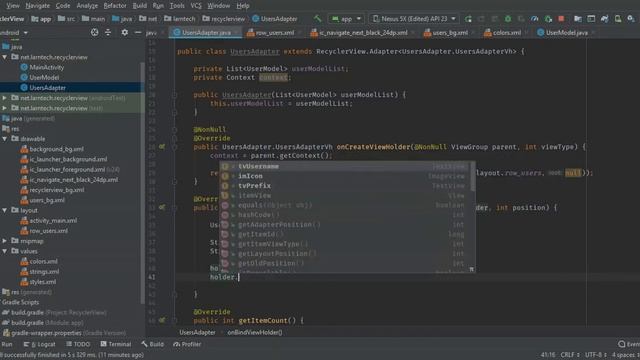Open the Logcat tool window
Image resolution: width=640 pixels, height=360 pixels.
click(x=40, y=344)
